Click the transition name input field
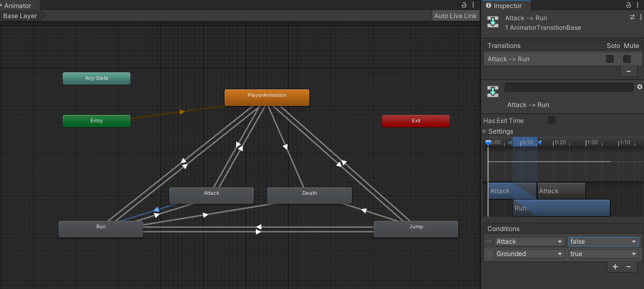The image size is (644, 289). [568, 87]
